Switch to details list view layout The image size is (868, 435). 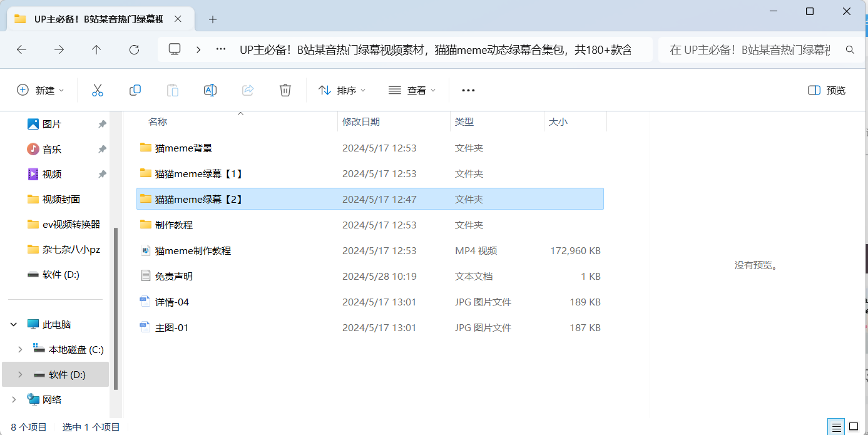coord(836,427)
